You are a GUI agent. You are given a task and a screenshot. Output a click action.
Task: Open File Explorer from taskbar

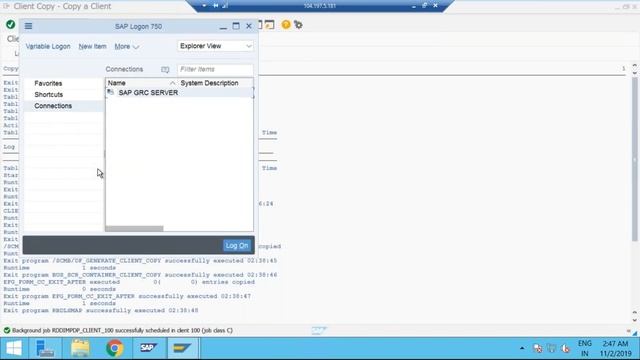pos(80,349)
